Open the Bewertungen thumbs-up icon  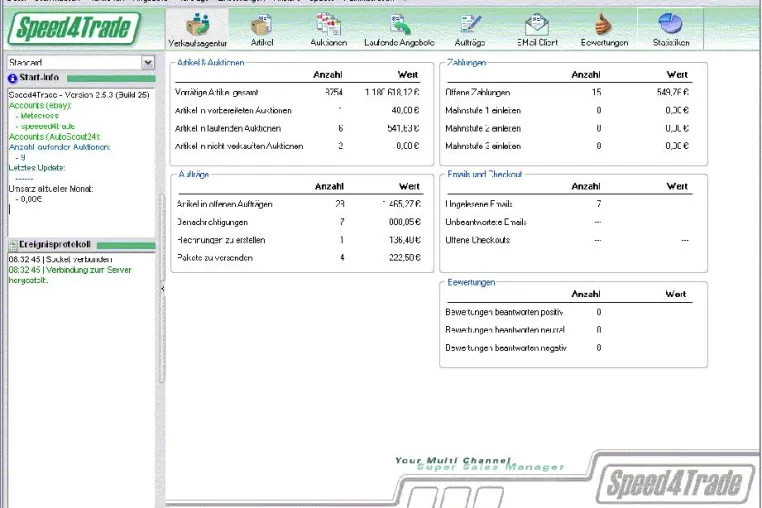[x=604, y=29]
